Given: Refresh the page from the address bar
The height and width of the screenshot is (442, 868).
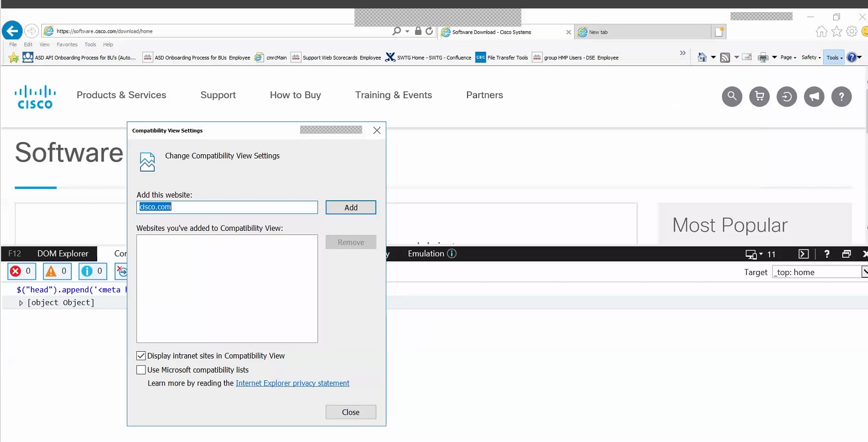Looking at the screenshot, I should coord(429,31).
